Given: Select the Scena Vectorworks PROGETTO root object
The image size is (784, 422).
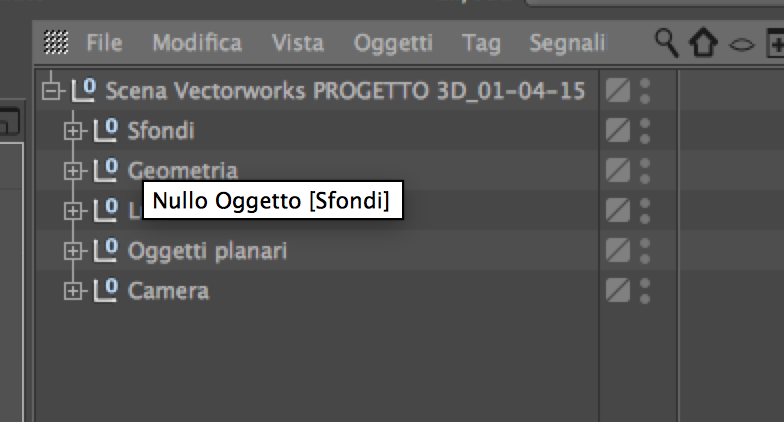Looking at the screenshot, I should 345,91.
